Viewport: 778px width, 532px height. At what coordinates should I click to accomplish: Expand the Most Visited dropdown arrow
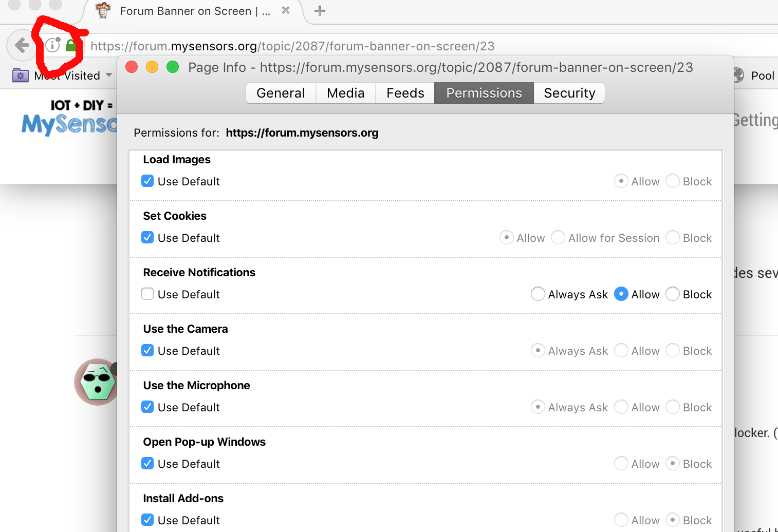(109, 75)
